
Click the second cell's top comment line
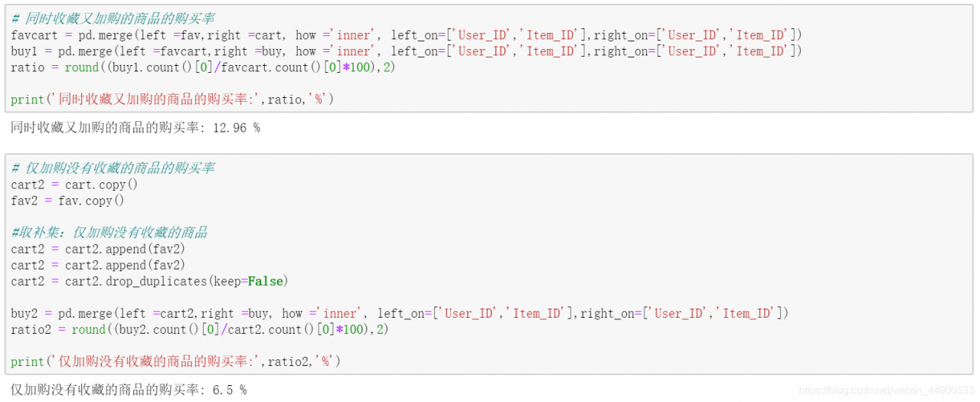point(113,168)
